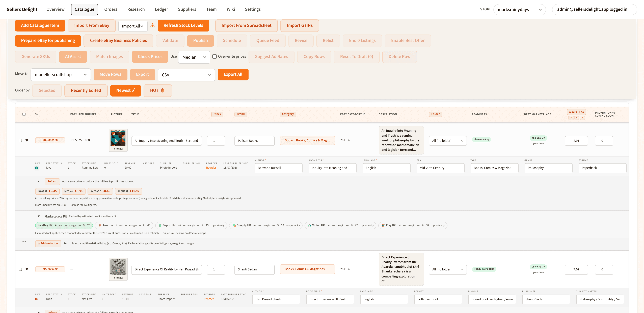Image resolution: width=644 pixels, height=313 pixels.
Task: Open the Orders tab
Action: point(111,9)
